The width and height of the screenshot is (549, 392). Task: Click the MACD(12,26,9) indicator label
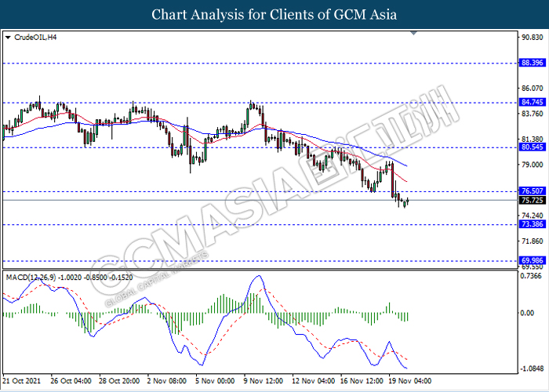(27, 256)
